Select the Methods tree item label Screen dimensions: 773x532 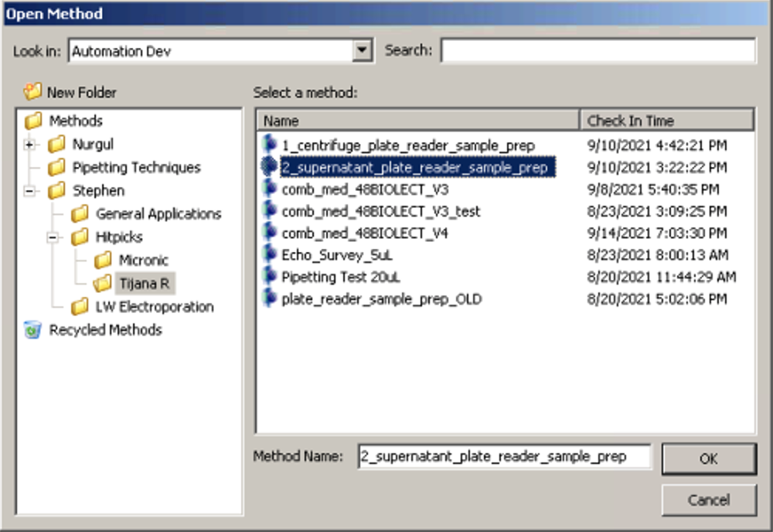coord(76,121)
